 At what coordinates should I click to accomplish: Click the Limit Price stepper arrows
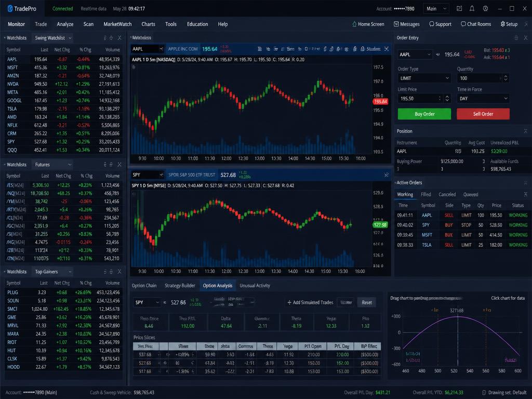pos(447,98)
